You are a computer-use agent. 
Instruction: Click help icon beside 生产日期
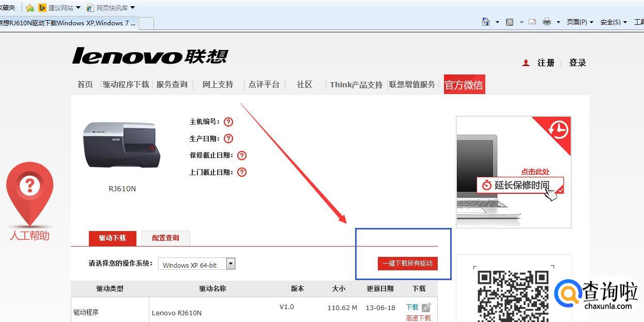click(228, 139)
